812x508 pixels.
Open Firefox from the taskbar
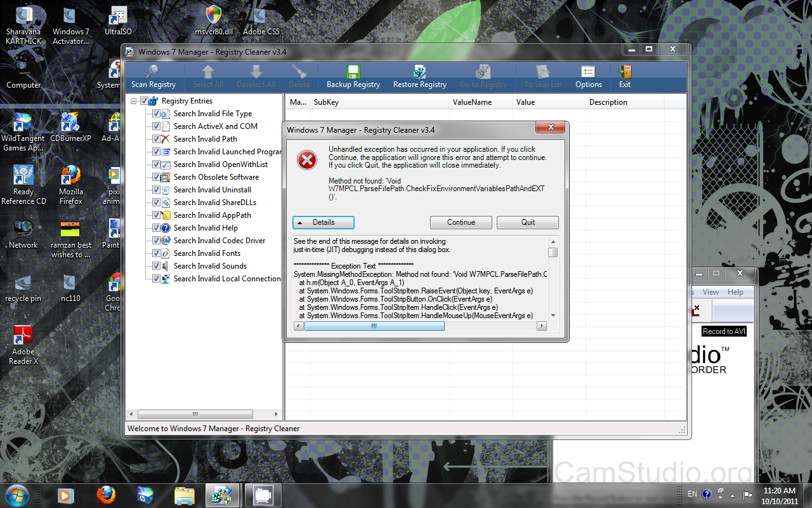click(x=106, y=495)
